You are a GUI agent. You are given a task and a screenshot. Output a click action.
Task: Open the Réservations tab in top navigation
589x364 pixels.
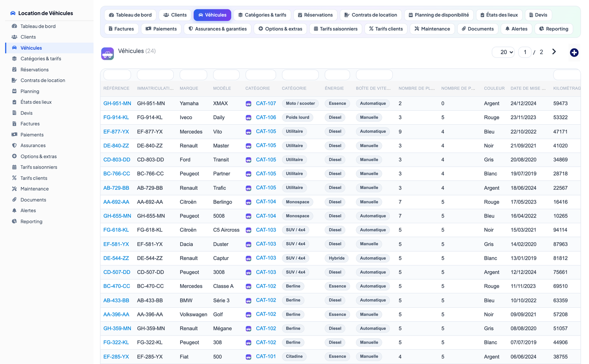click(x=315, y=15)
